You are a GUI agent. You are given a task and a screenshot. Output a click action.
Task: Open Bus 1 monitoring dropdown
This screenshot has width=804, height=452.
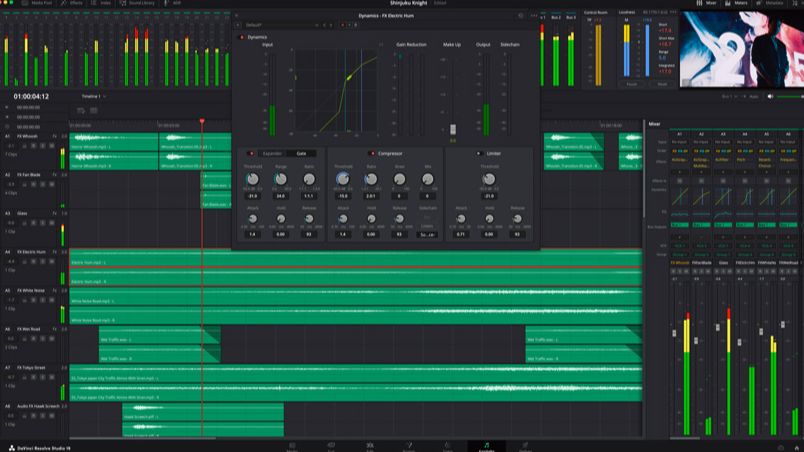(730, 96)
